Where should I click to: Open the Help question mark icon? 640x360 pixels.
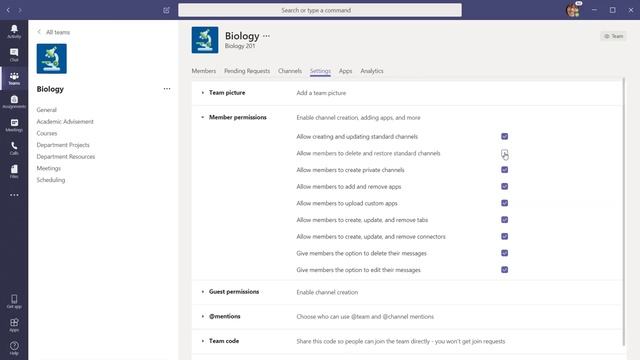click(x=14, y=348)
